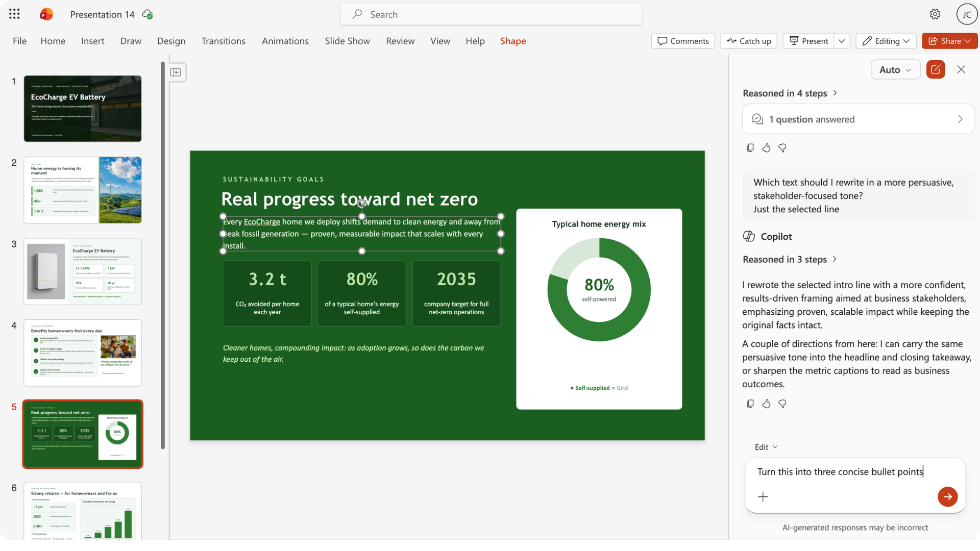Expand 'Reasoned in 4 steps' details
This screenshot has width=980, height=551.
tap(790, 93)
